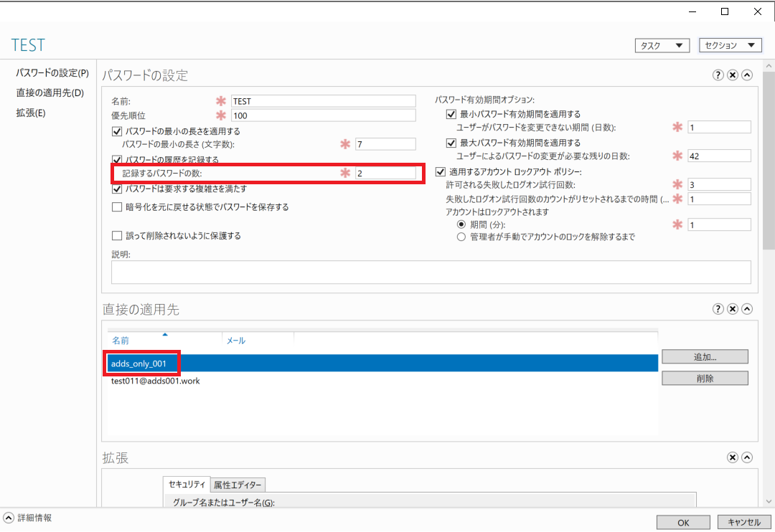Collapse the パスワードの設定 section
Screen dimensions: 775x532
click(747, 75)
